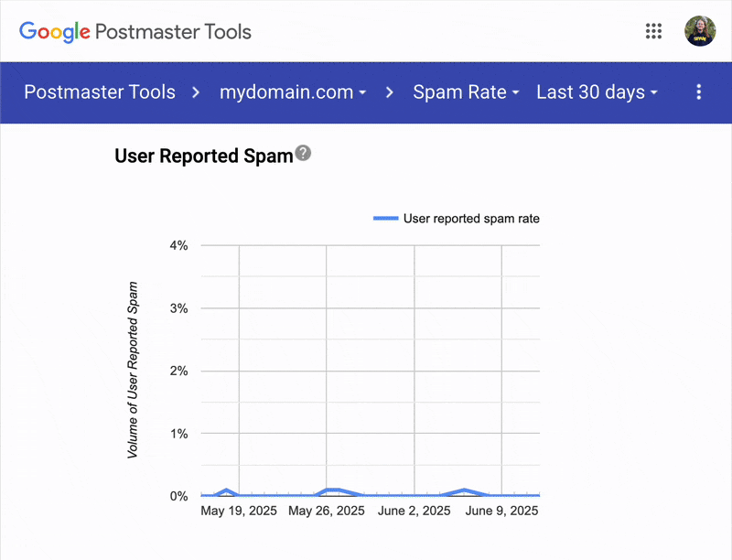This screenshot has width=732, height=560.
Task: Click the blue legend line icon
Action: (x=385, y=219)
